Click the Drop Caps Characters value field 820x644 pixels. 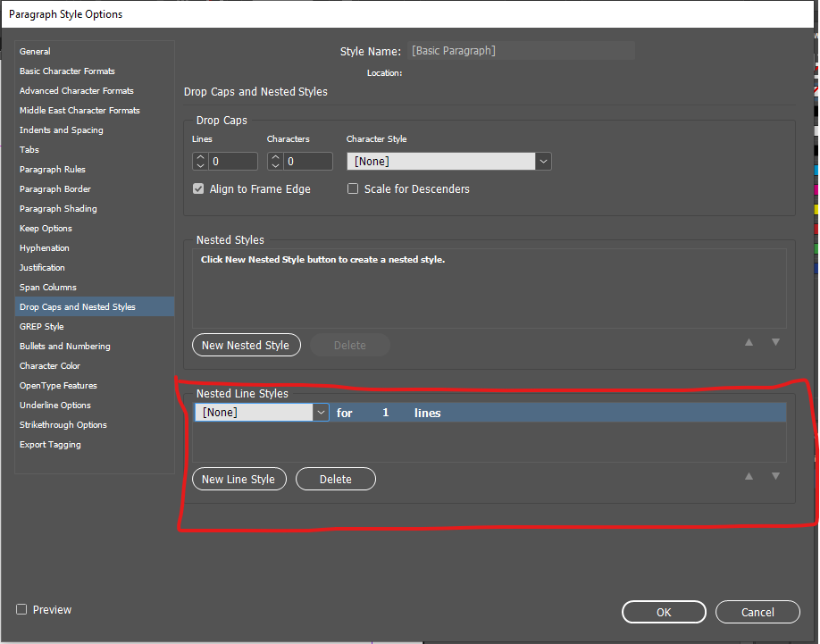click(x=308, y=162)
